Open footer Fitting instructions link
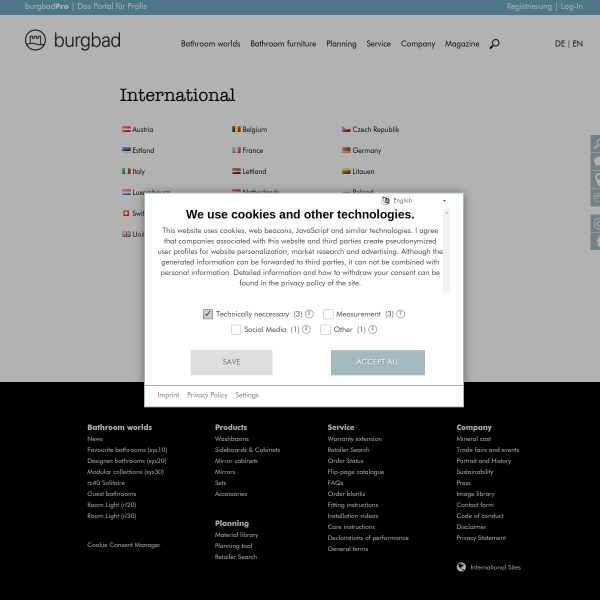This screenshot has height=600, width=600. [x=353, y=505]
